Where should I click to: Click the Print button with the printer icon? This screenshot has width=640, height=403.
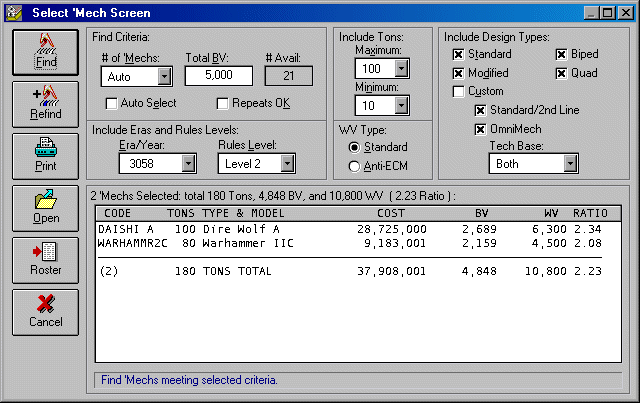point(45,156)
